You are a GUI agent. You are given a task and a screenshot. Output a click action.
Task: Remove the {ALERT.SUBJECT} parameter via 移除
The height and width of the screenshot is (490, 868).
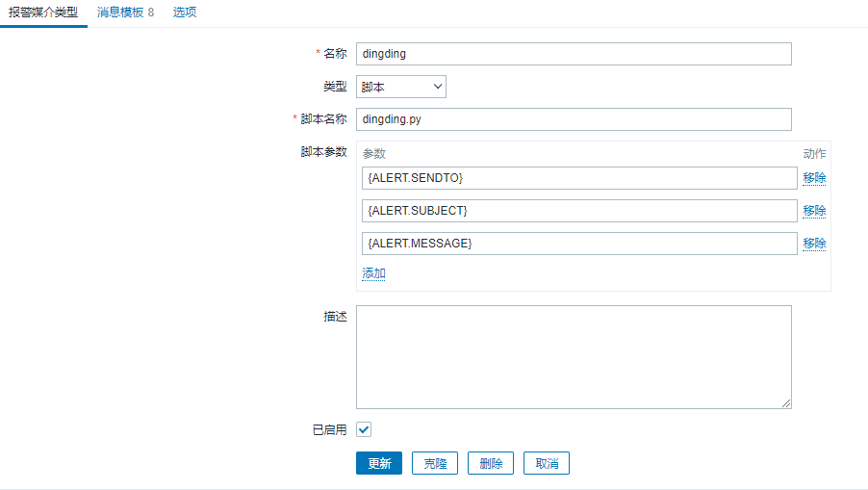[x=814, y=211]
